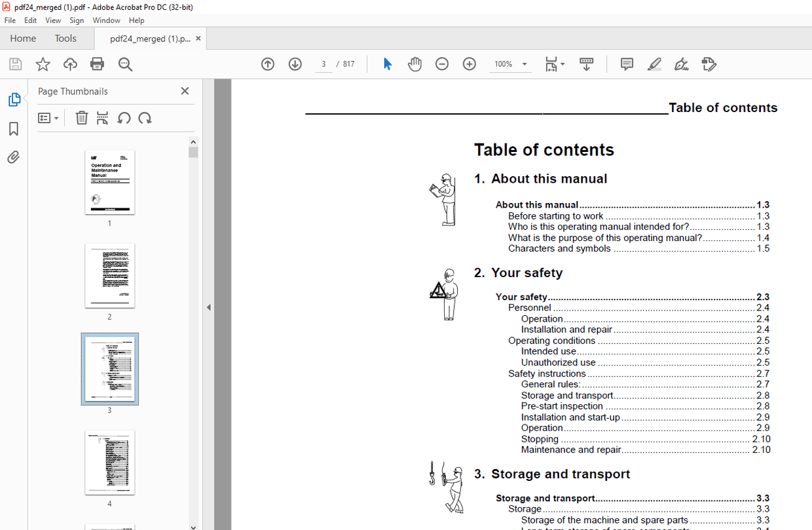Open thumbnail options dropdown menu
Viewport: 812px width, 530px height.
point(48,118)
